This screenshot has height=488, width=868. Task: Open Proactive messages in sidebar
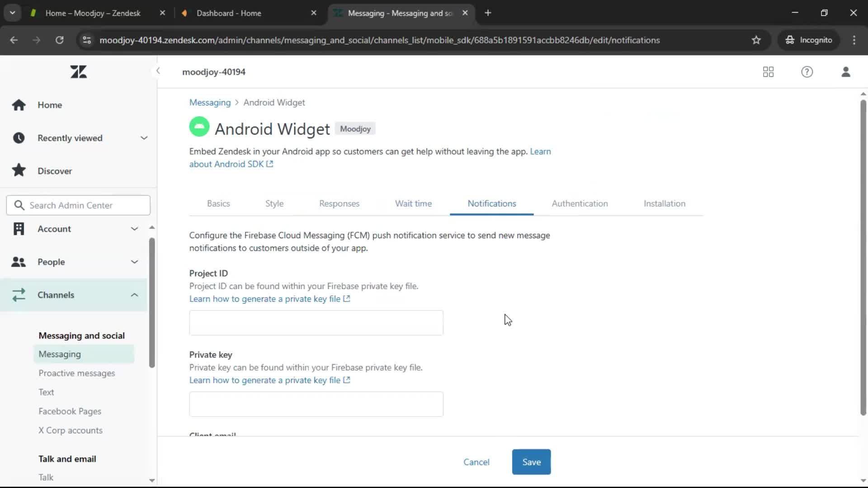point(76,373)
